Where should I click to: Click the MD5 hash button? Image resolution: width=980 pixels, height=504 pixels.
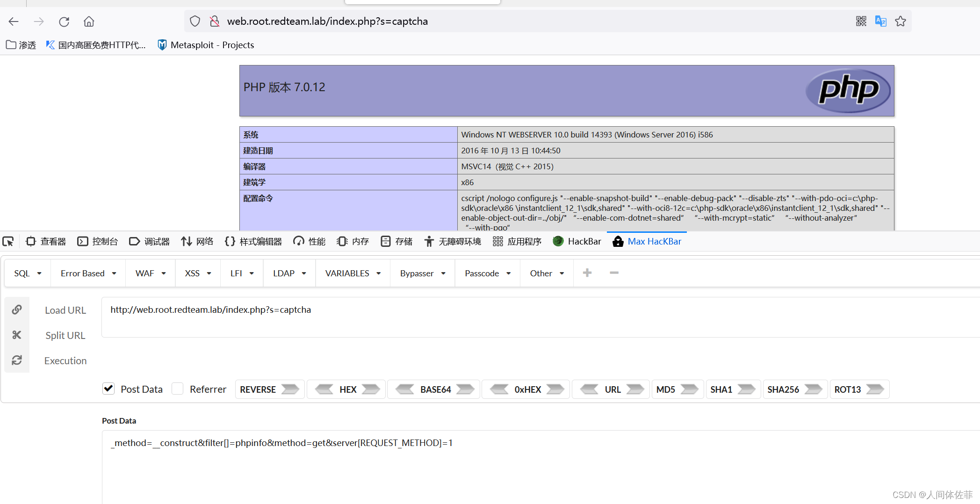(x=677, y=389)
